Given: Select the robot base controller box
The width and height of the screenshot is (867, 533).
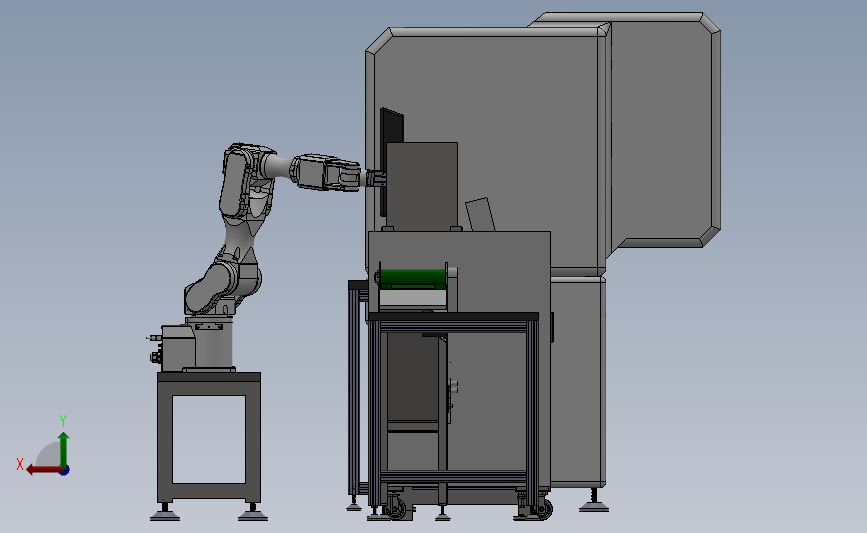Looking at the screenshot, I should click(177, 347).
